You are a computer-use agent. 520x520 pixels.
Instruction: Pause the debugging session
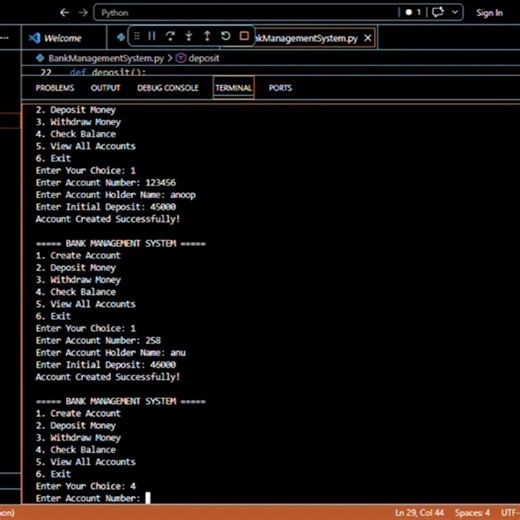point(152,36)
